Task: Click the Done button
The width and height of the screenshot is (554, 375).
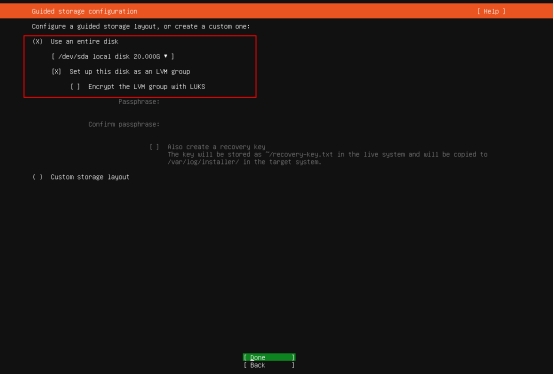Action: [x=269, y=357]
